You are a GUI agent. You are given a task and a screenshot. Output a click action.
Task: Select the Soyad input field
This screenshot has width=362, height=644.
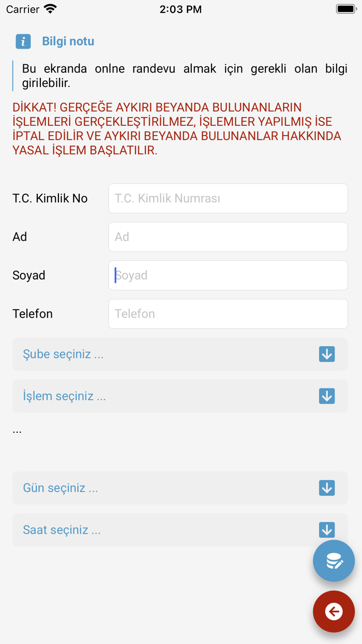228,275
